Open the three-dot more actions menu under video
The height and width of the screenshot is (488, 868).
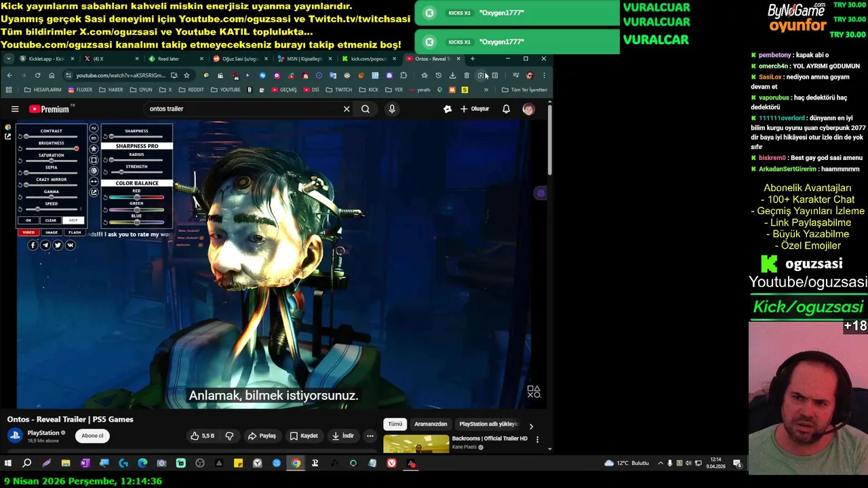click(370, 436)
